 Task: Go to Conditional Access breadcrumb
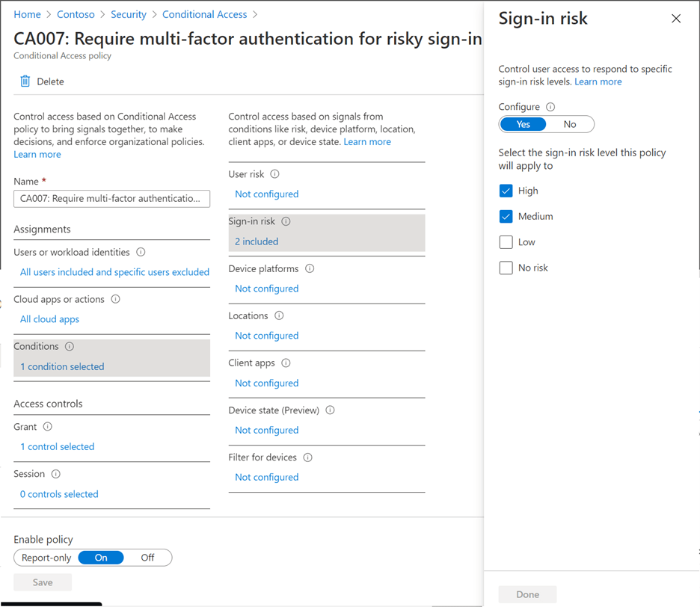pyautogui.click(x=204, y=14)
